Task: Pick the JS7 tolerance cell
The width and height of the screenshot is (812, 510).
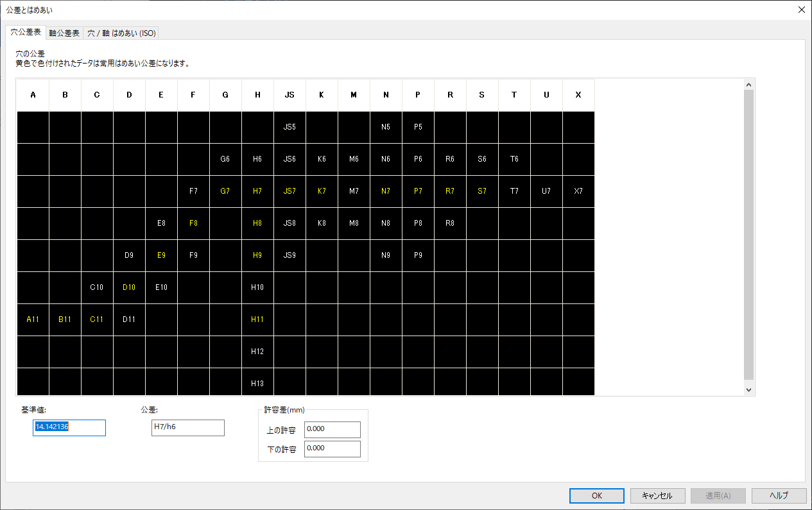Action: 289,191
